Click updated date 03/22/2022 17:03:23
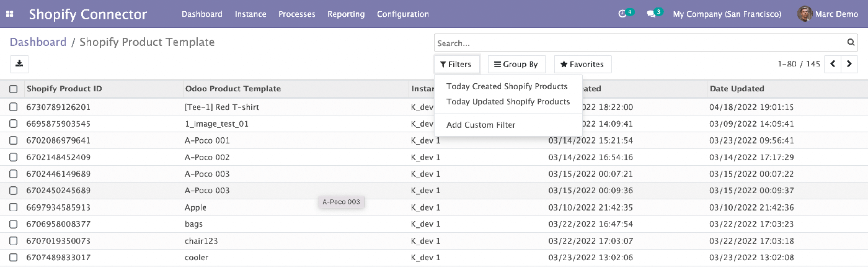 click(751, 224)
